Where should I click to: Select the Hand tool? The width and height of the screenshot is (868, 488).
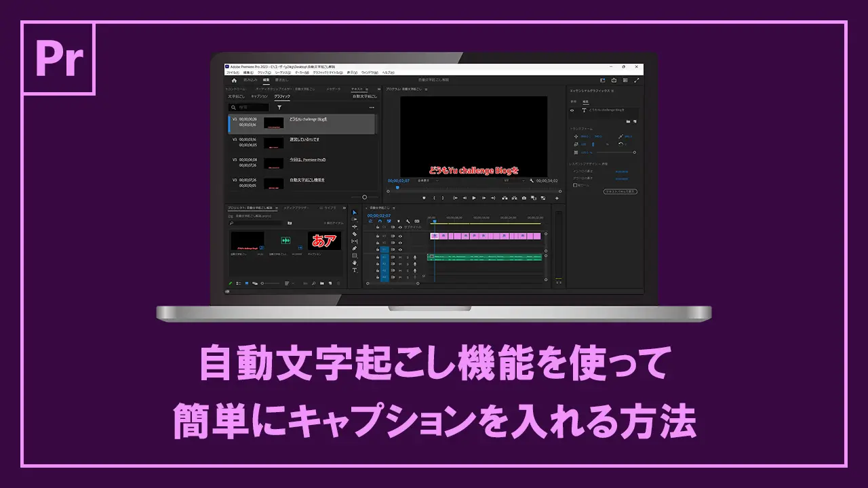[x=354, y=263]
